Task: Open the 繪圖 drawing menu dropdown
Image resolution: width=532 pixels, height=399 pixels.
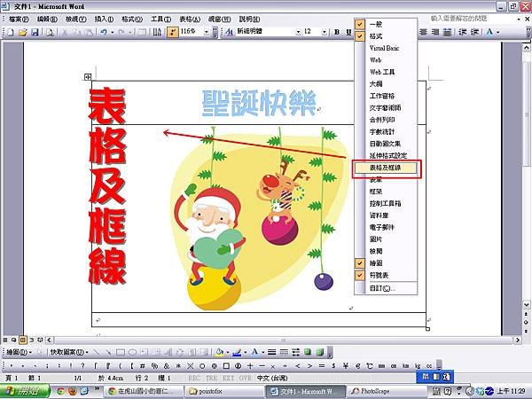Action: pos(19,352)
